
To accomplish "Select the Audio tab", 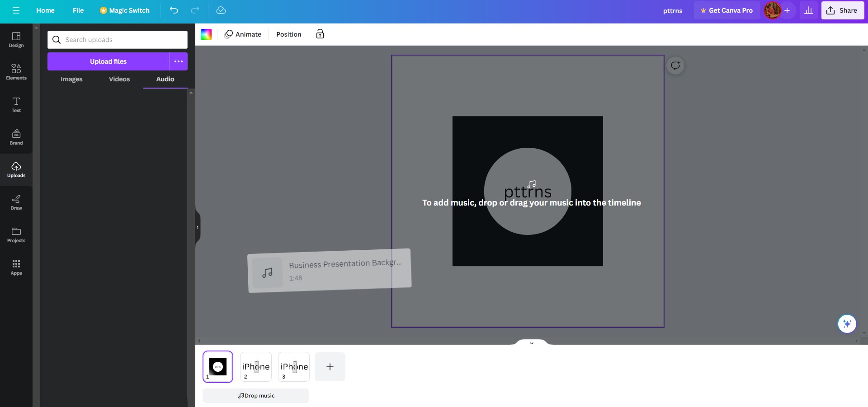I will [165, 79].
